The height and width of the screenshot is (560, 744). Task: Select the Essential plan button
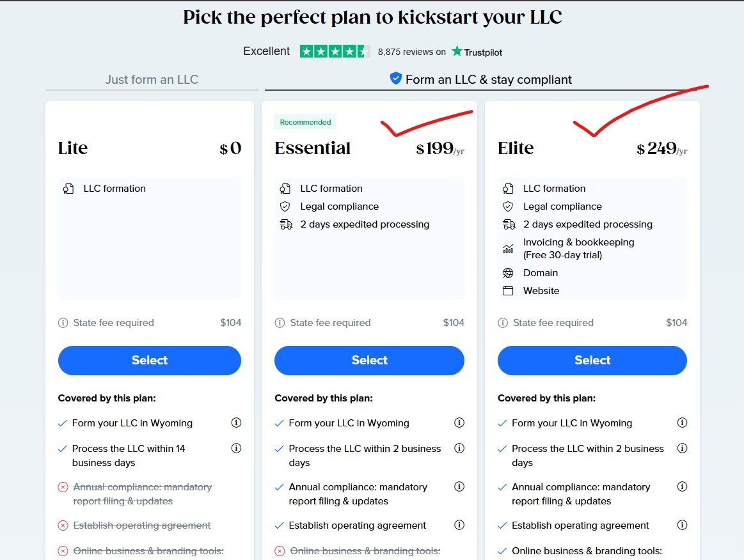point(369,361)
